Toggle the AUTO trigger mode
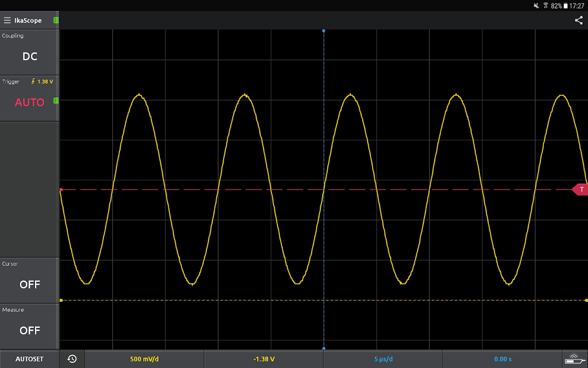Screen dimensions: 588x368 coord(30,98)
